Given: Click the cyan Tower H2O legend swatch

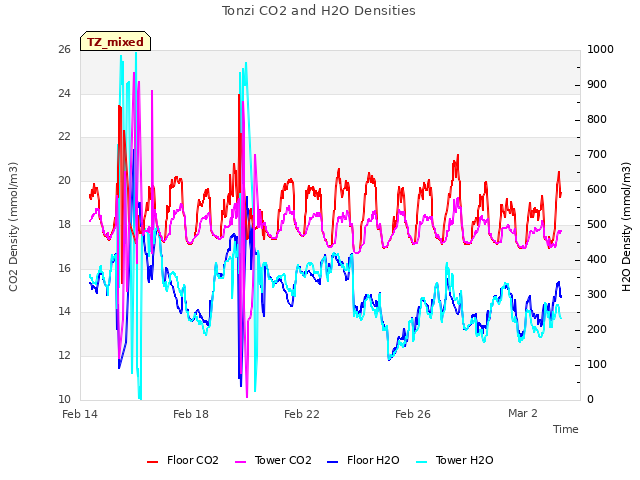Looking at the screenshot, I should (x=422, y=462).
